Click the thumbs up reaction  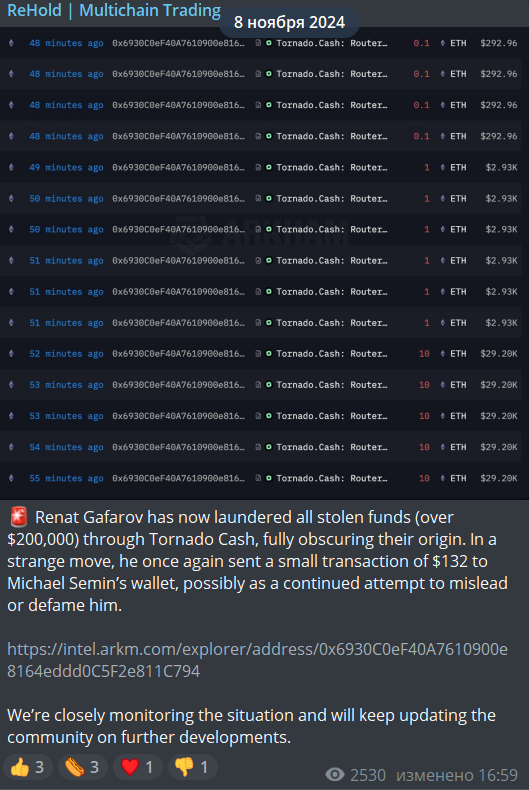pyautogui.click(x=27, y=767)
